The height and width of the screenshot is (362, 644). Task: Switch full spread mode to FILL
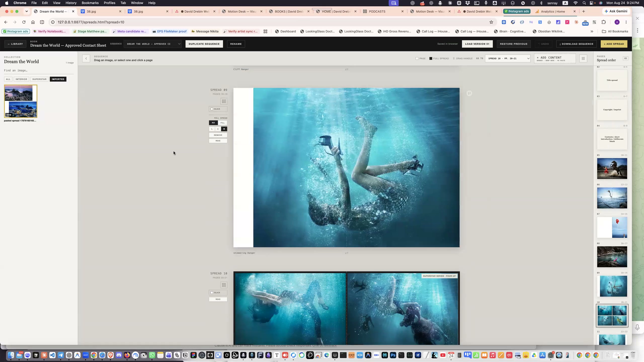point(222,123)
